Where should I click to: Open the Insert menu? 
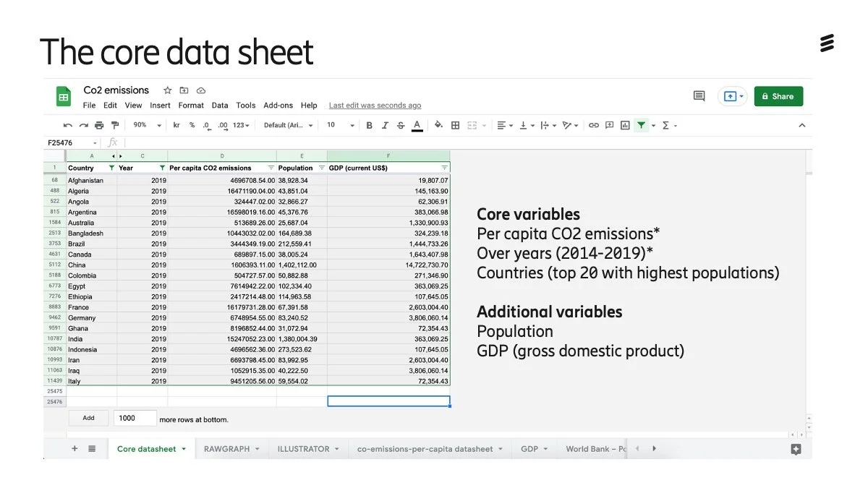point(160,106)
